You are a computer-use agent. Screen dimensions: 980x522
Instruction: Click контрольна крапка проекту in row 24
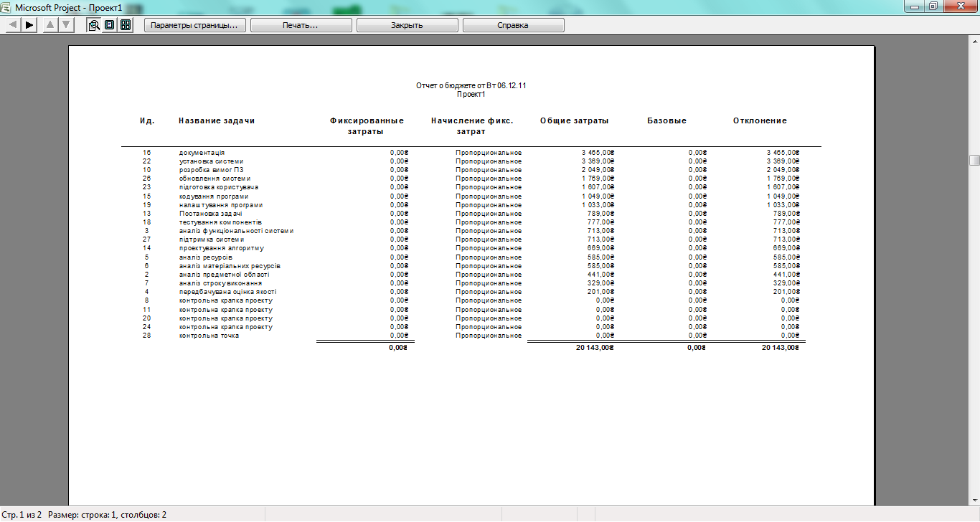pos(225,327)
